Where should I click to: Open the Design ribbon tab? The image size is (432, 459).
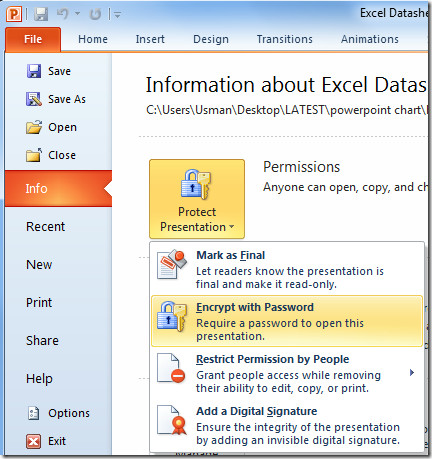click(x=211, y=39)
